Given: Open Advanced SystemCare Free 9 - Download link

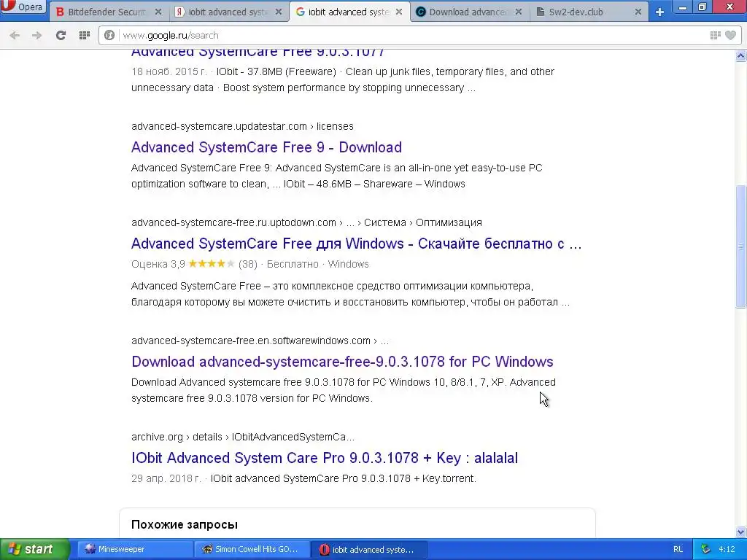Looking at the screenshot, I should [266, 147].
